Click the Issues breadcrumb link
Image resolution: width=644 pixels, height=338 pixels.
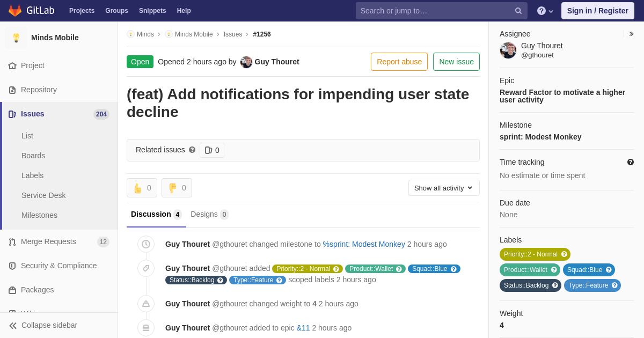point(233,34)
